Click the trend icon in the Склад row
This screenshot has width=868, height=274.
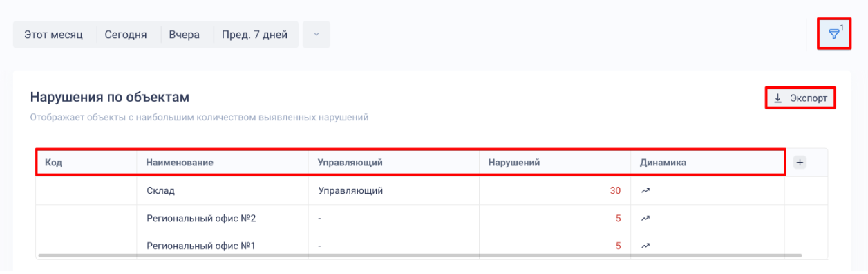[x=646, y=190]
